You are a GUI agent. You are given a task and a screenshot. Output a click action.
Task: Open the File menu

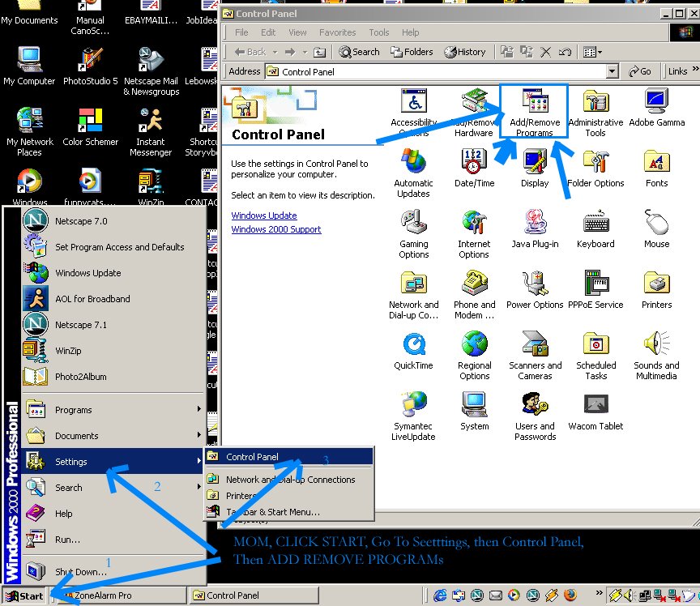pos(241,32)
